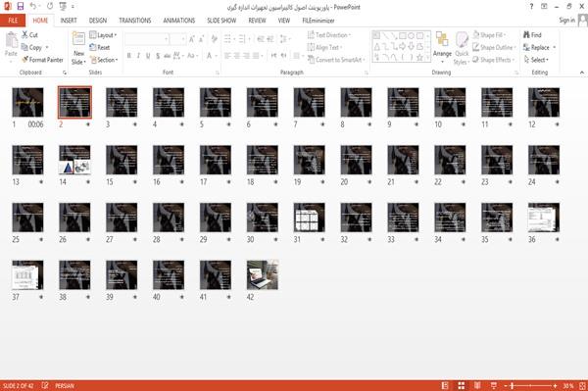The height and width of the screenshot is (391, 588).
Task: Switch to TRANSITIONS tab
Action: (x=135, y=21)
